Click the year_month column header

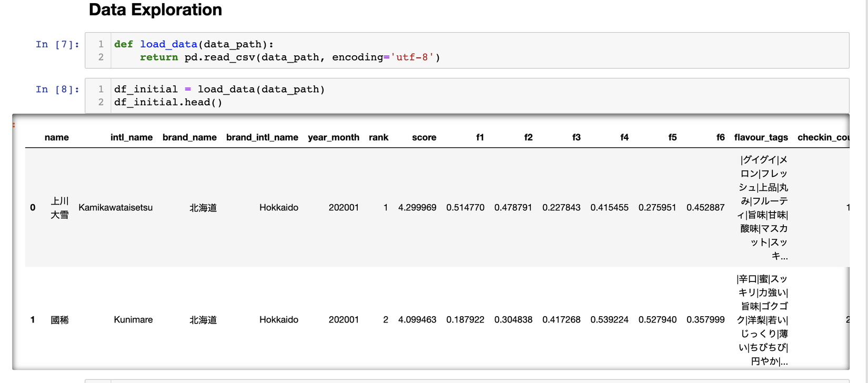point(334,137)
